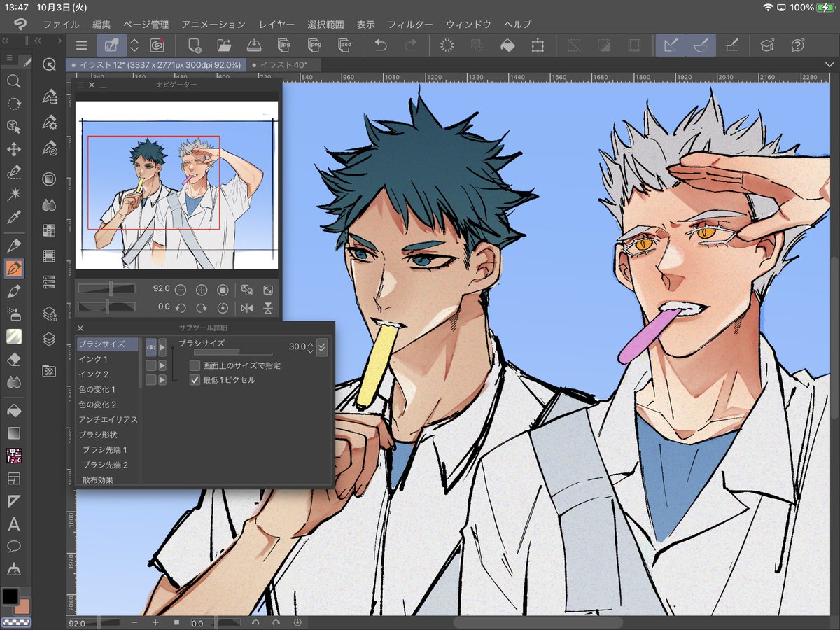
Task: Collapse left palette double chevron
Action: tap(6, 41)
